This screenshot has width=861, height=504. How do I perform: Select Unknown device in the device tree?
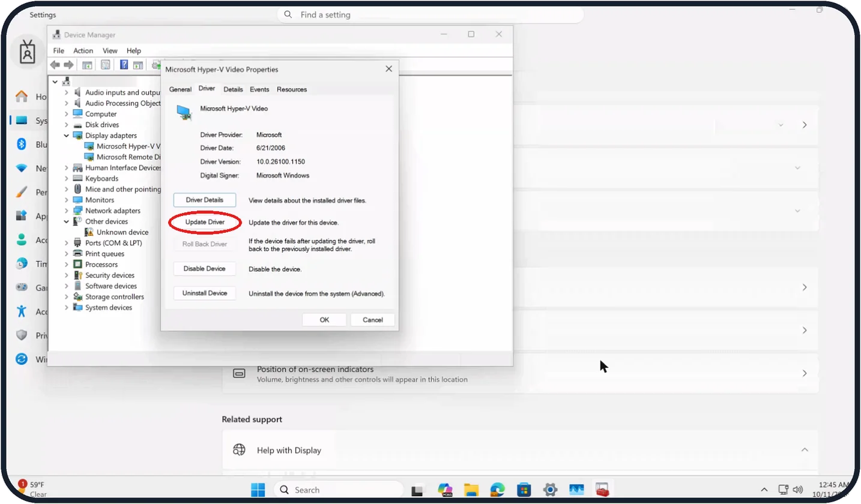tap(122, 232)
